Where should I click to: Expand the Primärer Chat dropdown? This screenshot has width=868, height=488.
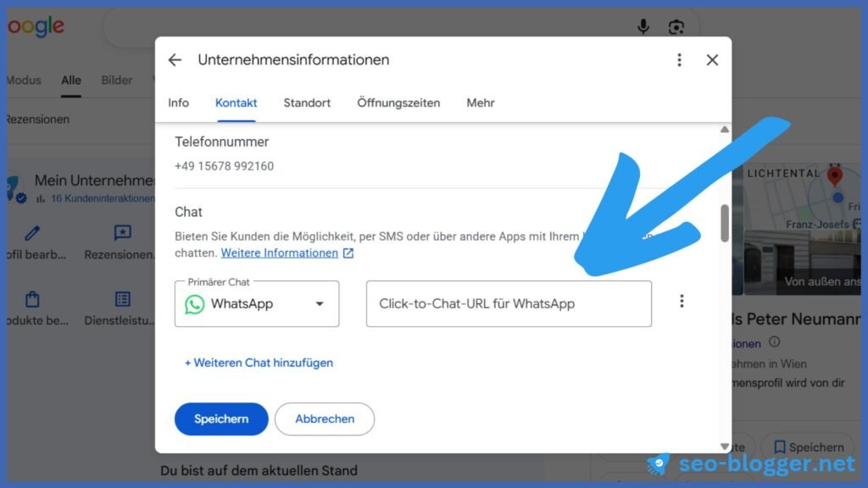click(x=257, y=304)
